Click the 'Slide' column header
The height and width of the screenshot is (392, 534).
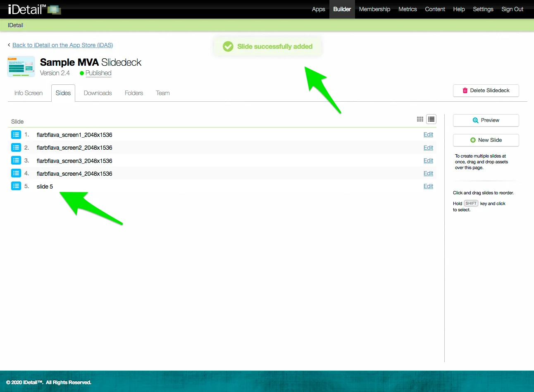[17, 122]
